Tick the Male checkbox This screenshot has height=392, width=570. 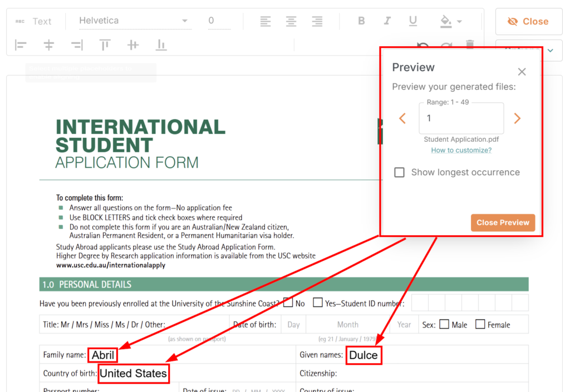444,324
